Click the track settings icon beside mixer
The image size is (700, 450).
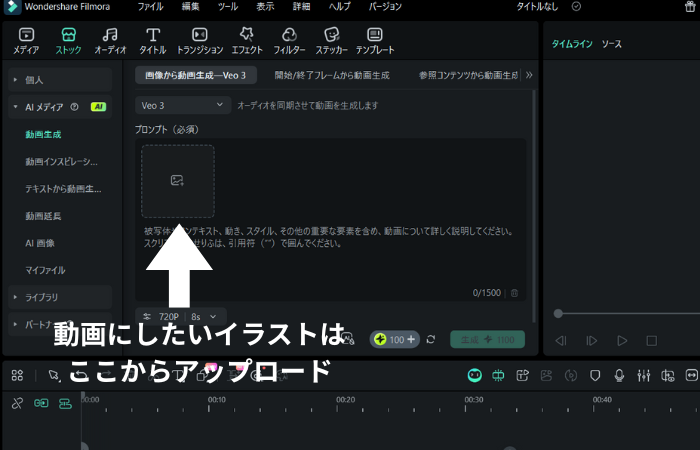[x=668, y=375]
